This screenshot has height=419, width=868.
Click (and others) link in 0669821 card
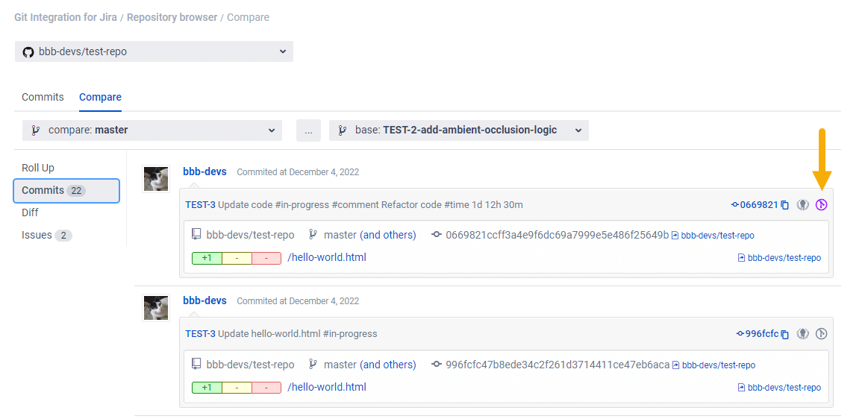click(x=388, y=235)
